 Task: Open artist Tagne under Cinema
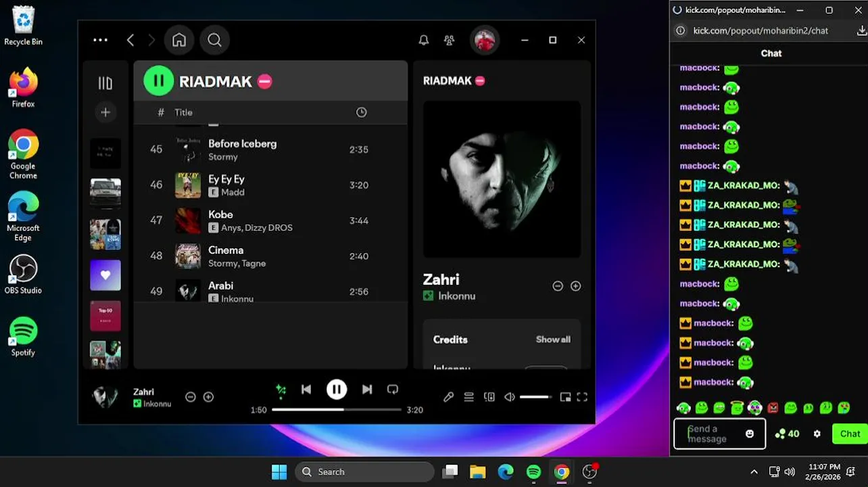point(254,263)
